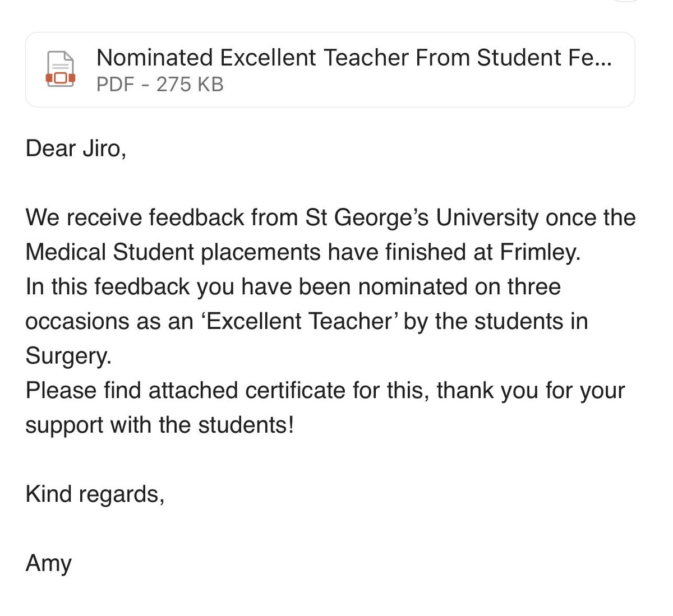Tap the words by the students in
This screenshot has width=673, height=616.
pyautogui.click(x=496, y=322)
